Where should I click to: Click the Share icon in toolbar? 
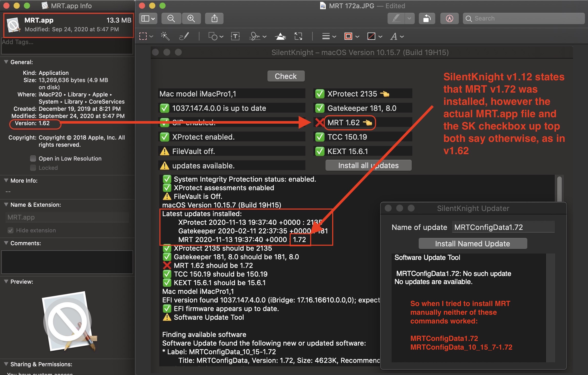[x=214, y=19]
